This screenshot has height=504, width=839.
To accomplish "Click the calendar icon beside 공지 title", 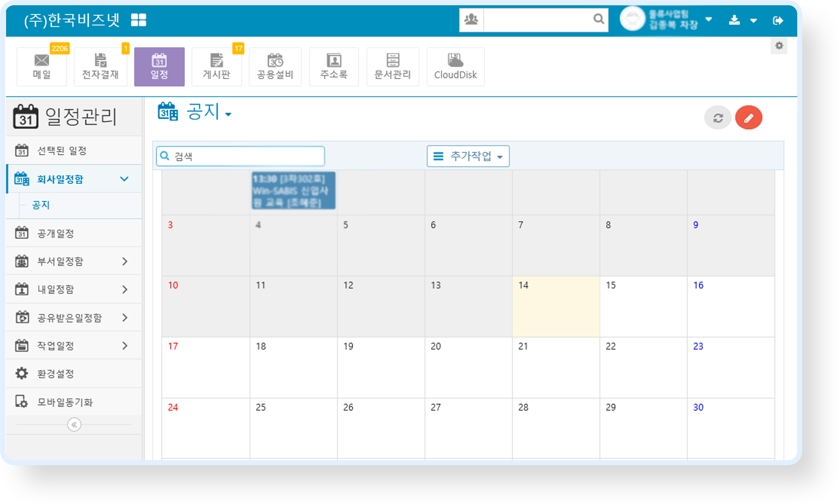I will (168, 111).
